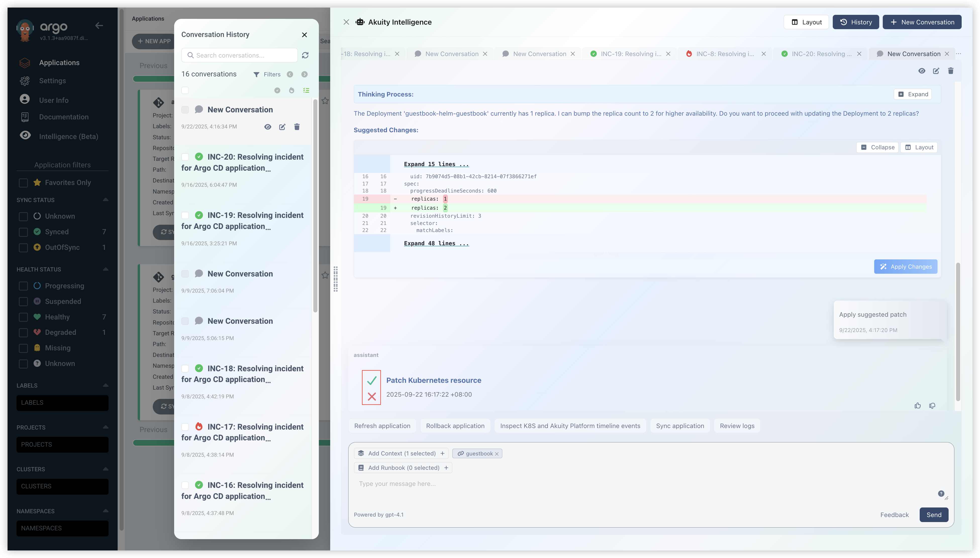Open the message input help icon

[x=941, y=493]
